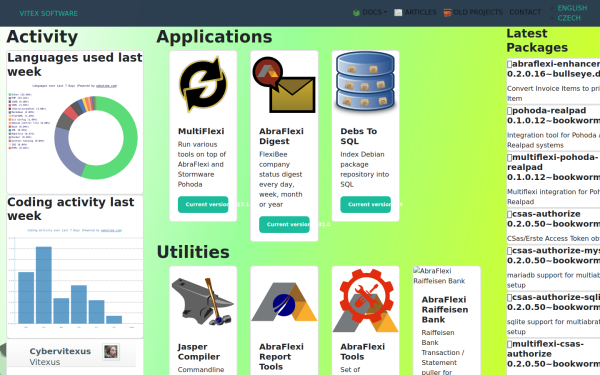Click the multiflexi-pohoda-realpad package icon

tap(509, 157)
